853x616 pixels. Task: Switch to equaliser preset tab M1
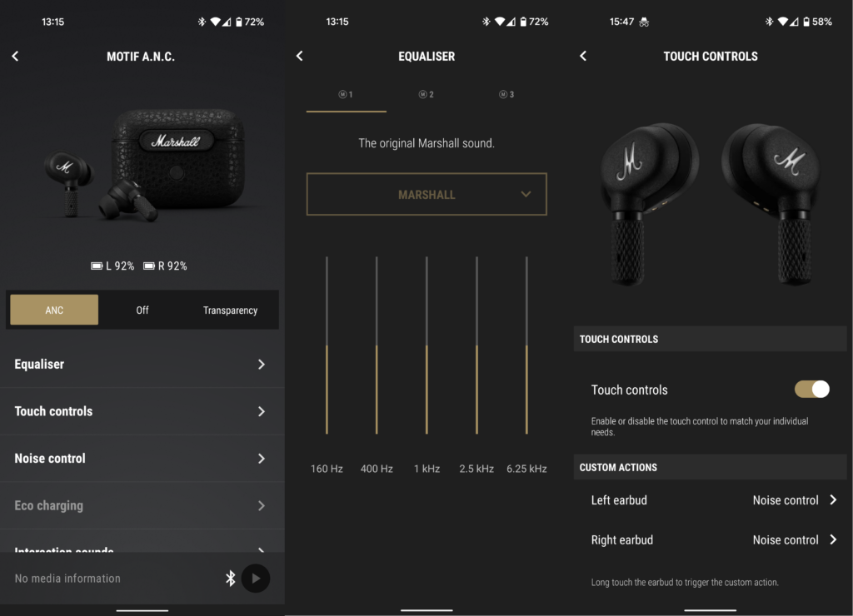[346, 95]
